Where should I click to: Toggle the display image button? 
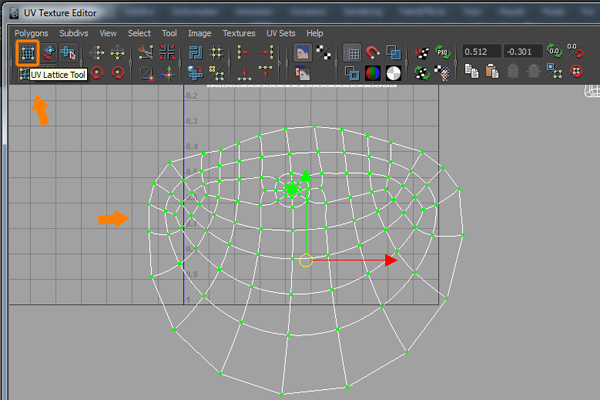(303, 53)
